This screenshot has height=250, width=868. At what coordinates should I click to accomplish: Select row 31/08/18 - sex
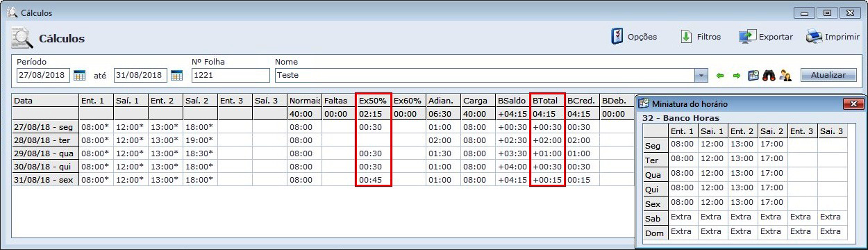coord(45,179)
